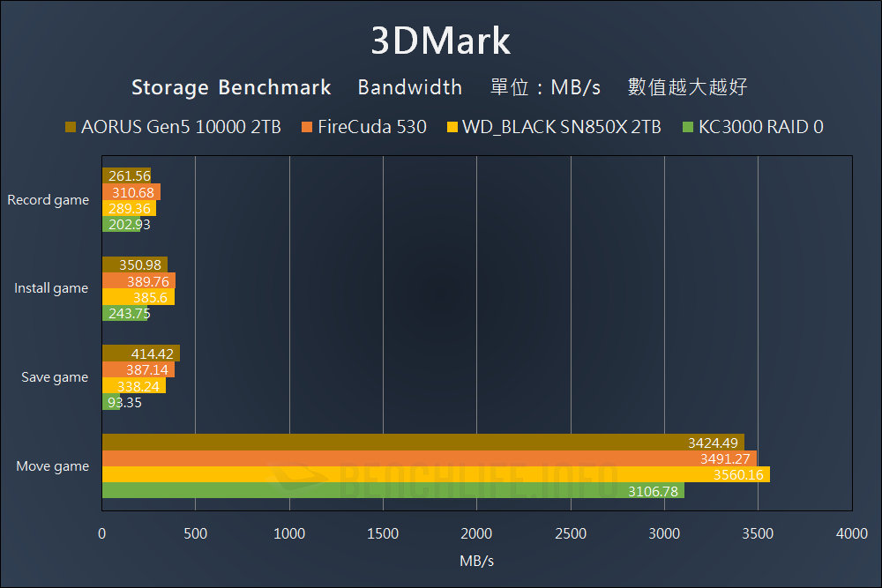The width and height of the screenshot is (882, 588).
Task: Click the 93.35 Save game bar
Action: click(x=111, y=402)
